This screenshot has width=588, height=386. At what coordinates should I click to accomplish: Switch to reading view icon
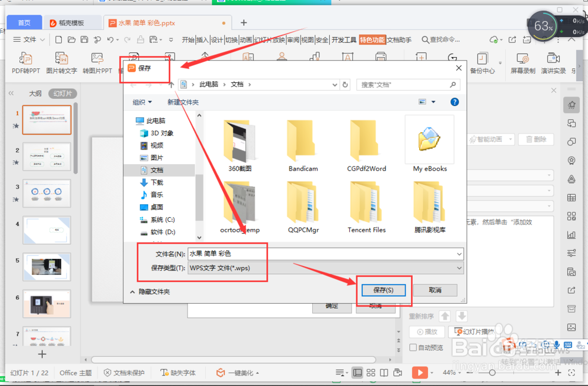point(384,372)
